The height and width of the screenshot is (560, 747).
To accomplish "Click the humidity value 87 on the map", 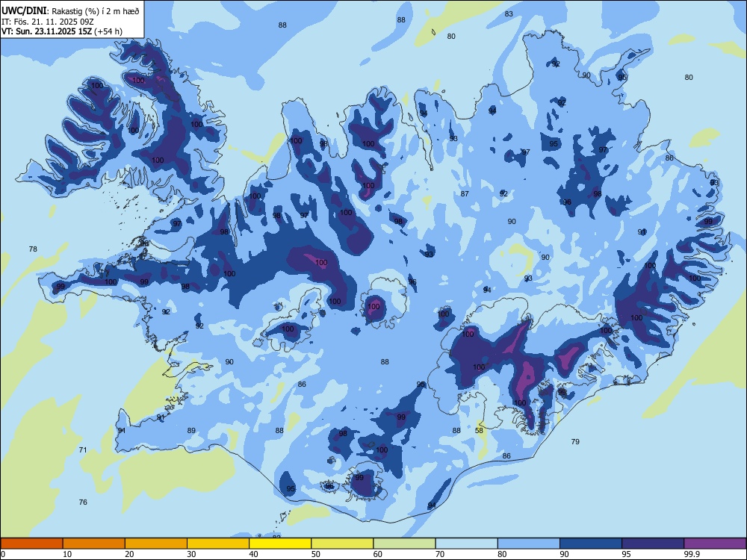I will point(465,194).
